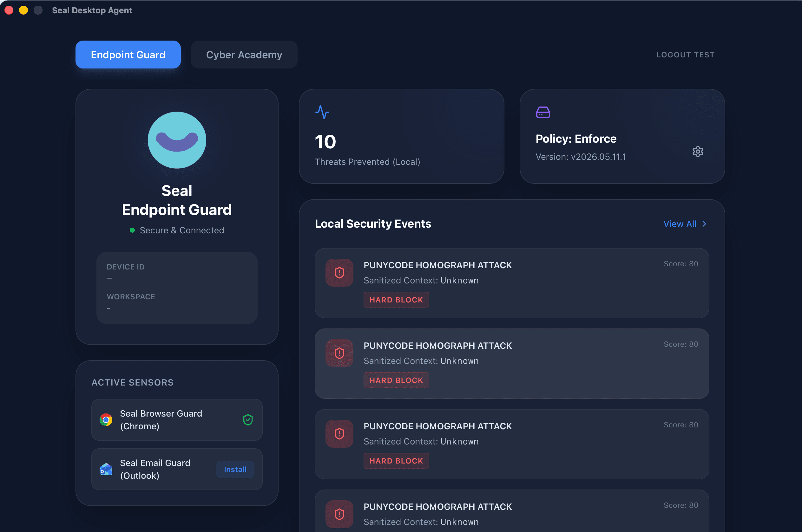The image size is (802, 532).
Task: Click the ACTIVE SENSORS heading
Action: (x=132, y=382)
